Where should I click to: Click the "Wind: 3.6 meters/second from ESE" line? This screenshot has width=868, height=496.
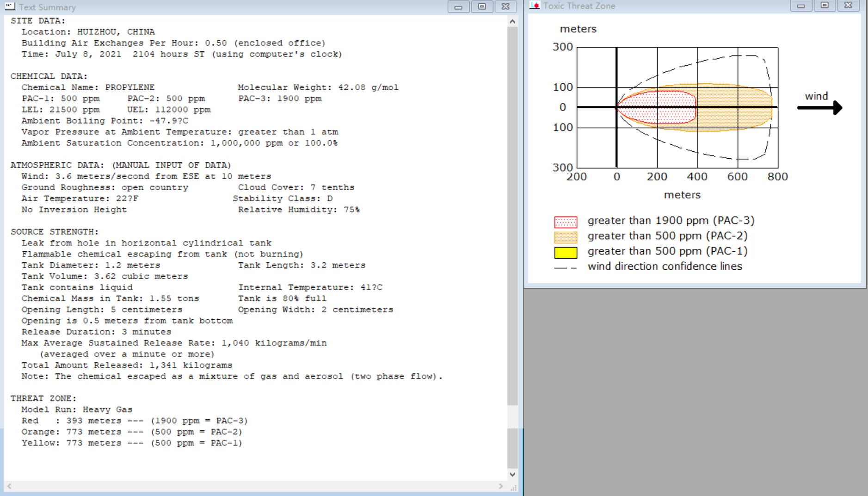[x=146, y=176]
